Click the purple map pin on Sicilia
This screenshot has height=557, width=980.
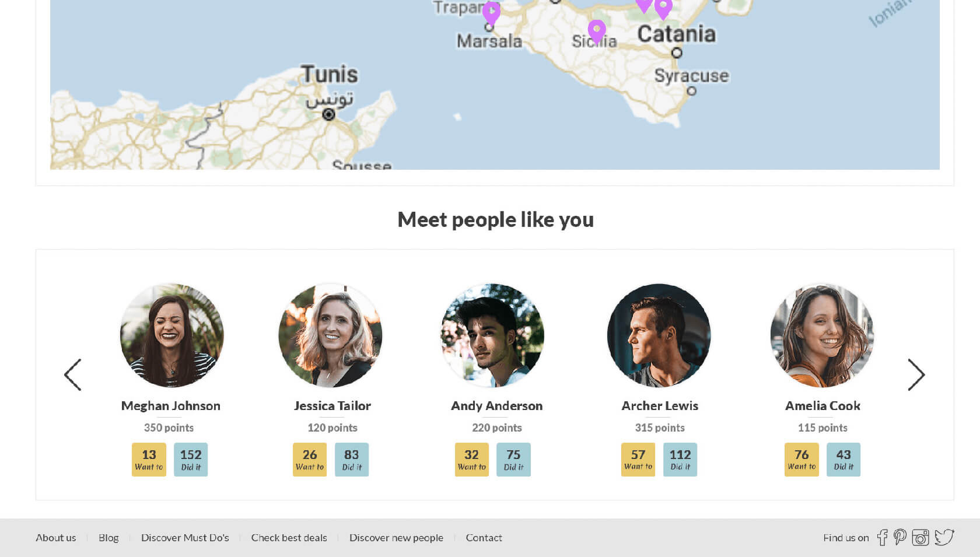coord(597,31)
